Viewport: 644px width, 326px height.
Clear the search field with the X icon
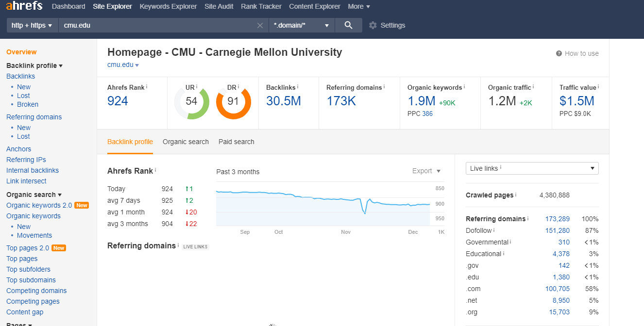point(260,25)
